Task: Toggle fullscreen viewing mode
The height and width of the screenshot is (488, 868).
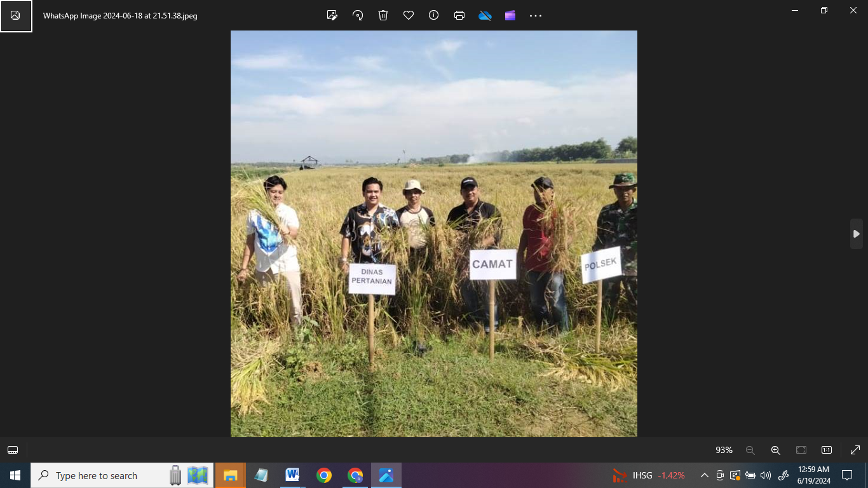Action: 855,450
